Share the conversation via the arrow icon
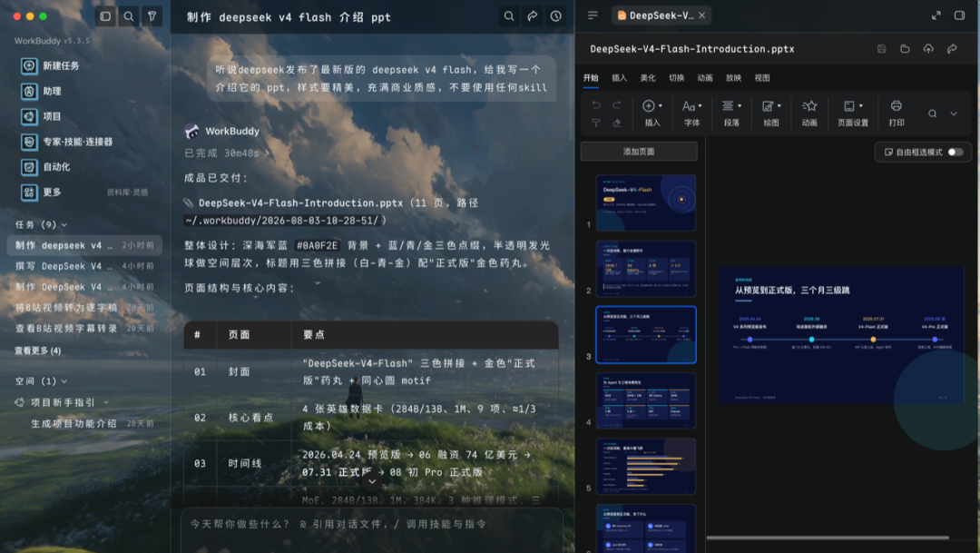980x553 pixels. coord(533,16)
